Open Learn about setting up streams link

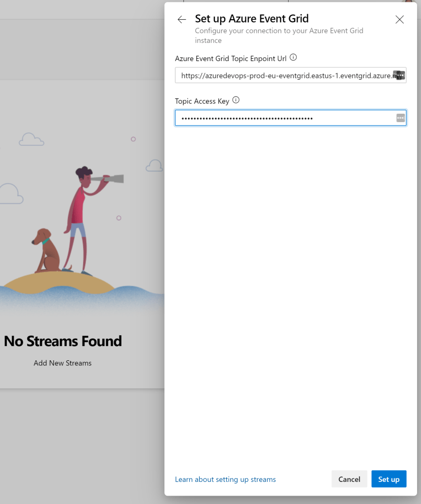coord(225,479)
